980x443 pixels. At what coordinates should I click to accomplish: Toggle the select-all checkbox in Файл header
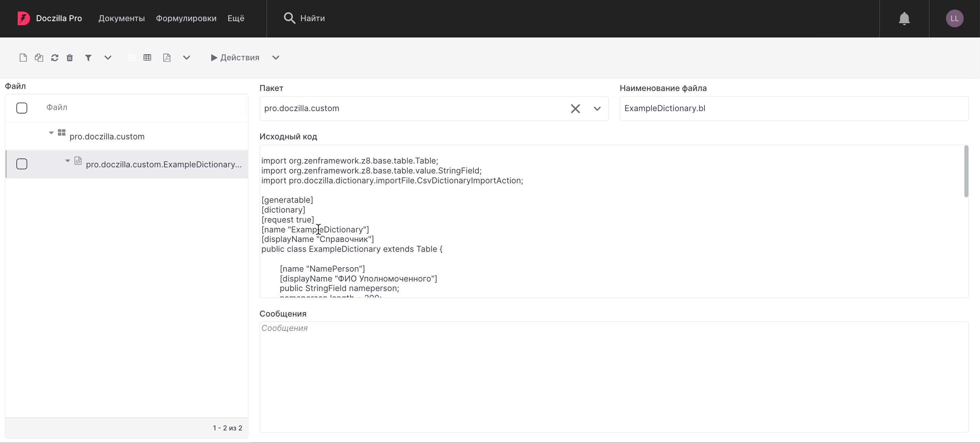pos(22,108)
